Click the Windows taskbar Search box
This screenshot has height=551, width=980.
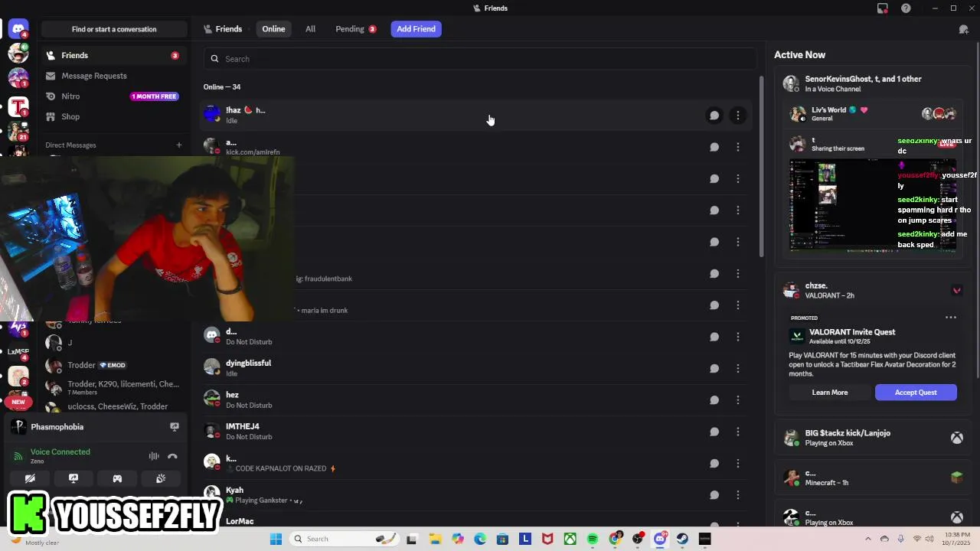[x=343, y=539]
